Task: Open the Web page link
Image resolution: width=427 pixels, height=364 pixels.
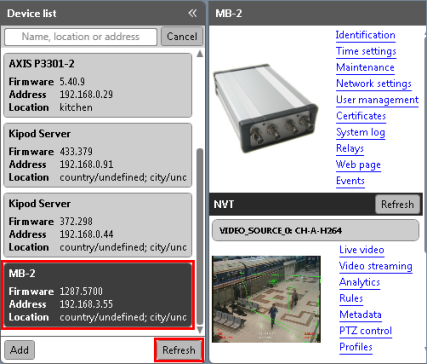Action: pyautogui.click(x=358, y=165)
